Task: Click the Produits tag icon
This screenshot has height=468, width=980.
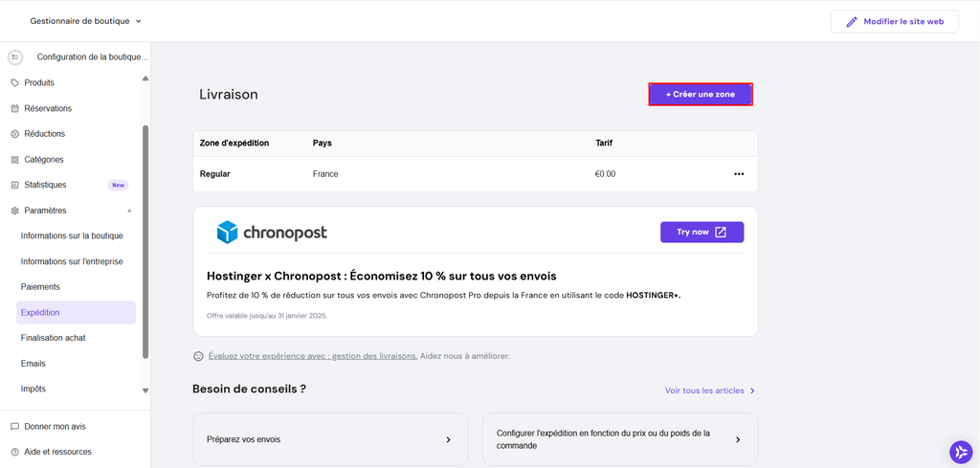Action: [14, 83]
